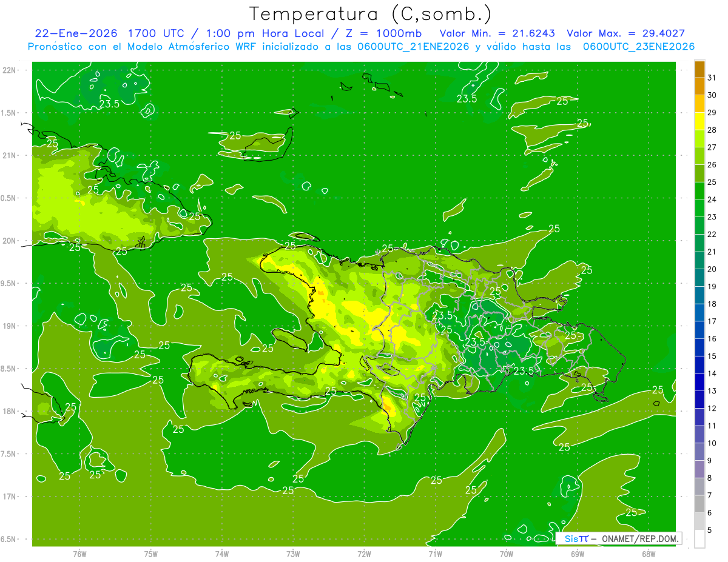Click the '20N' latitude axis label
Image resolution: width=728 pixels, height=562 pixels.
[10, 241]
